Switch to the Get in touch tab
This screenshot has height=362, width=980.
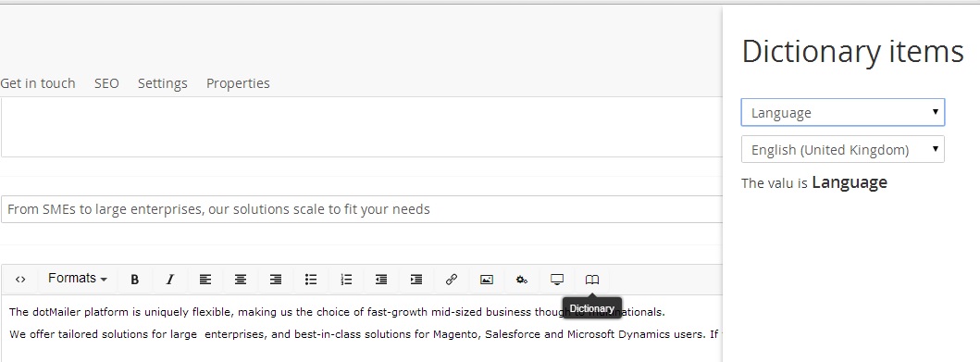click(38, 83)
